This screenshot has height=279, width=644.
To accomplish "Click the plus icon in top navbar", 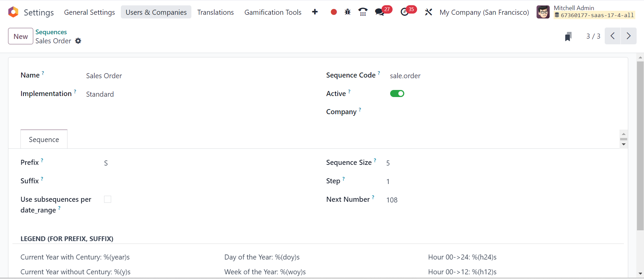I will (315, 12).
